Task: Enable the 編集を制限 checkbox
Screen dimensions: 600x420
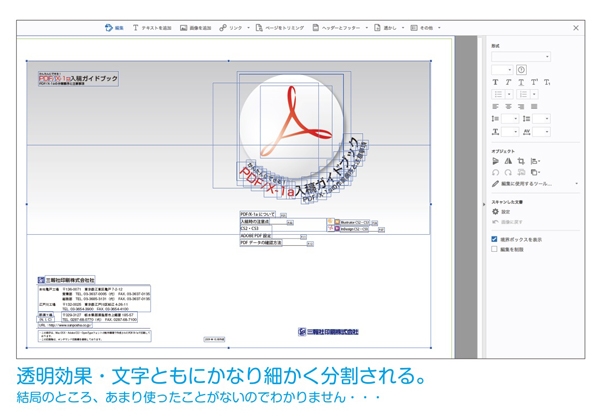Action: point(494,249)
